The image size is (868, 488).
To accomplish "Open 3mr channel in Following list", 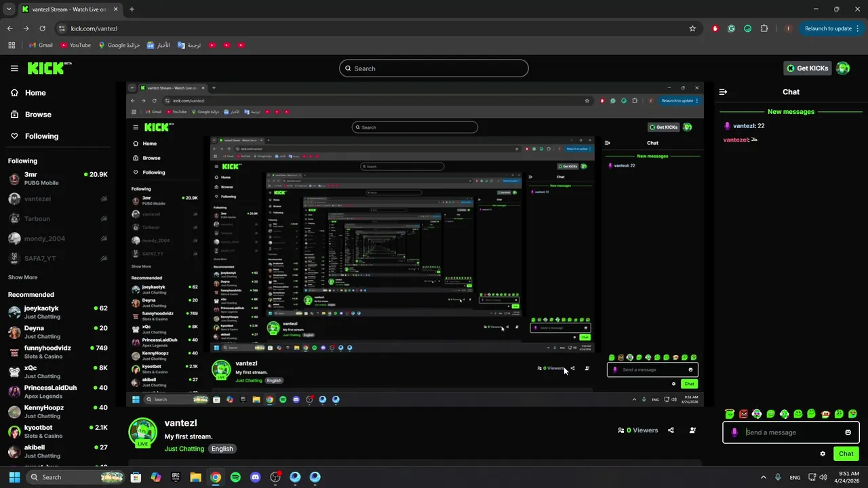I will click(58, 178).
